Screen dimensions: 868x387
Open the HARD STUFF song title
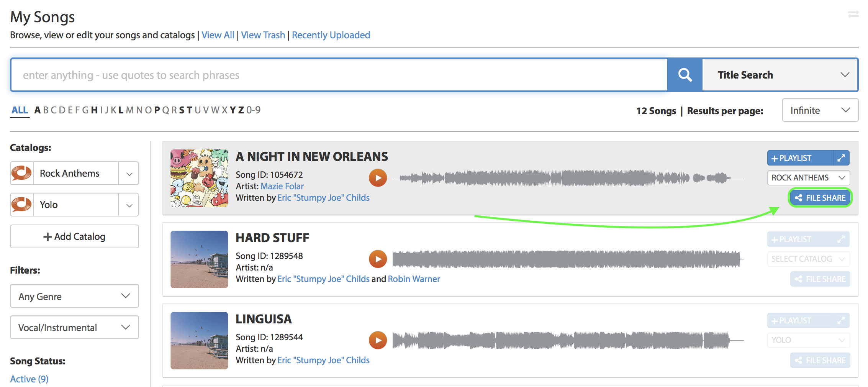tap(272, 238)
